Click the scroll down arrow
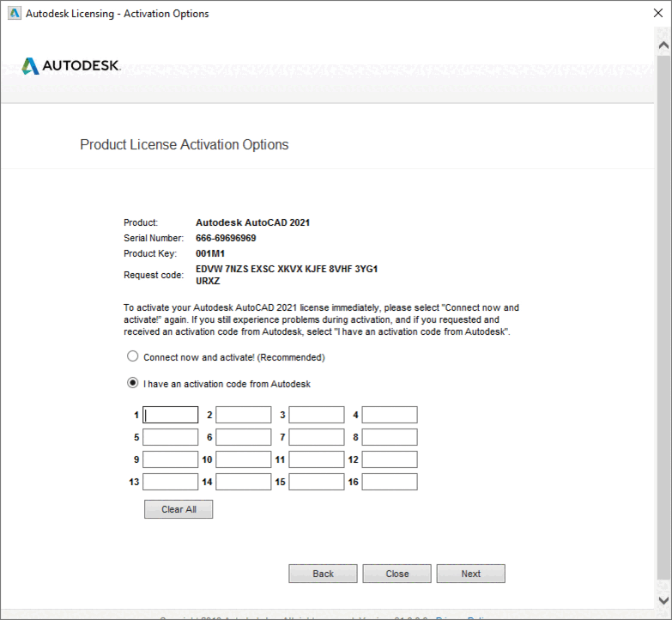Screen dimensions: 672x620 point(663,600)
